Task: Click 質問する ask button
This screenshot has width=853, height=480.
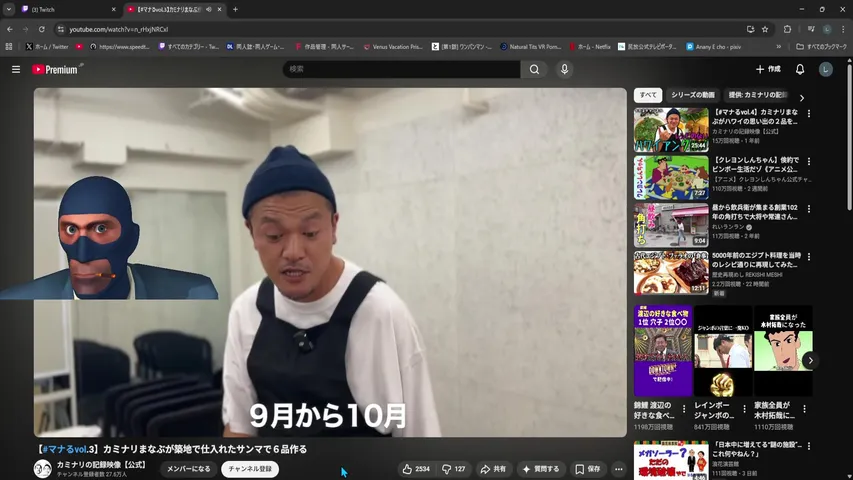Action: point(541,469)
